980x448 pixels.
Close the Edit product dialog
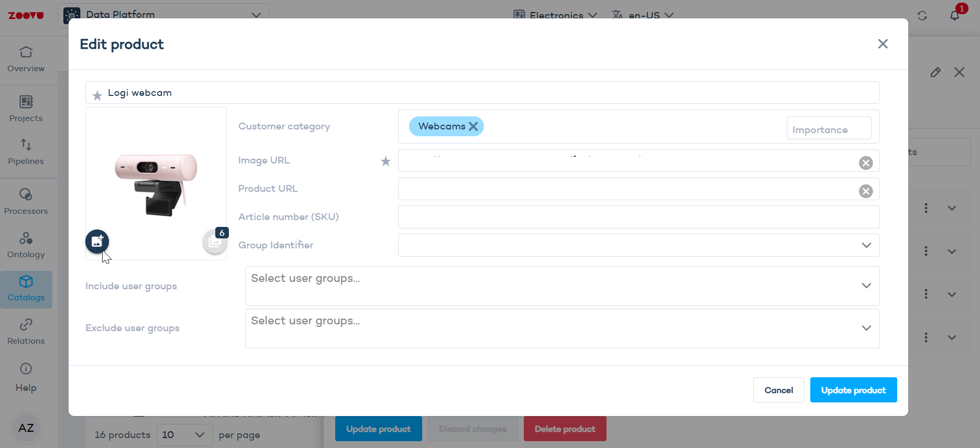point(883,44)
